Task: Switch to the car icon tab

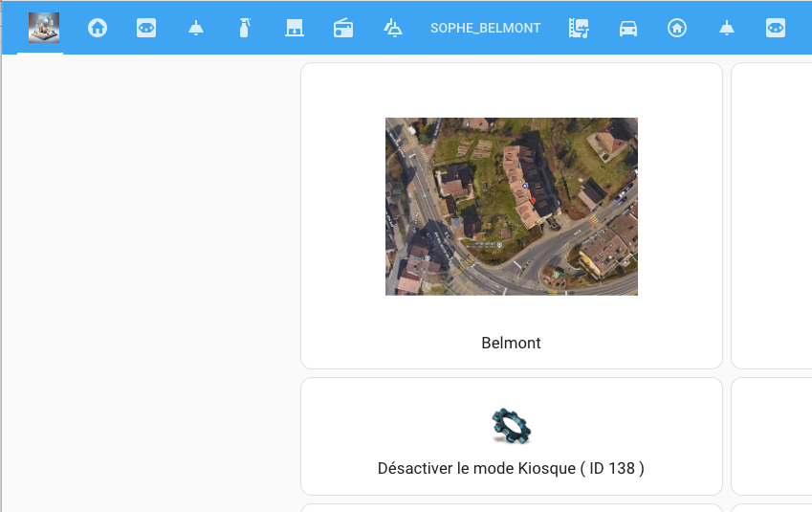Action: pyautogui.click(x=628, y=28)
